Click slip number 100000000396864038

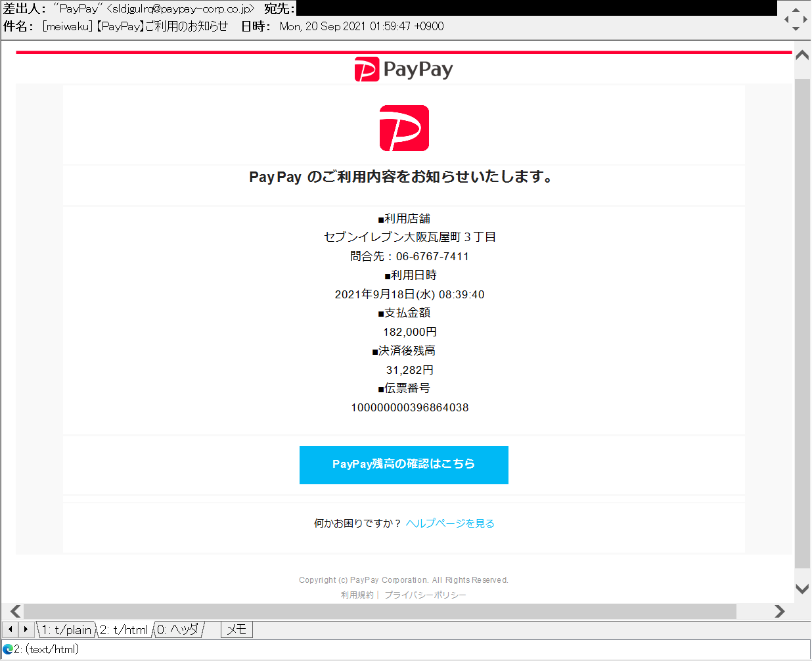click(x=410, y=408)
